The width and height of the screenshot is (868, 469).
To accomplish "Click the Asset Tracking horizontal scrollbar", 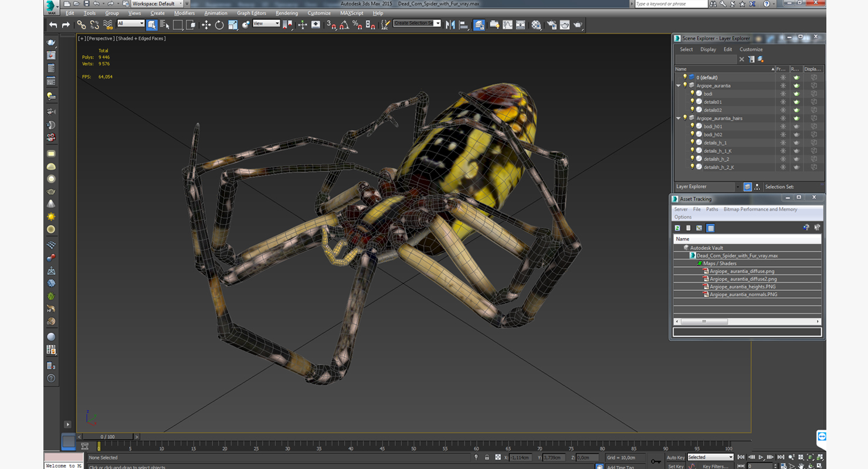I will 747,321.
